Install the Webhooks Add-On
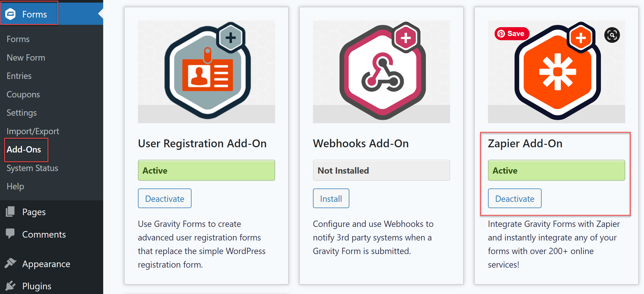This screenshot has width=644, height=294. (x=331, y=198)
